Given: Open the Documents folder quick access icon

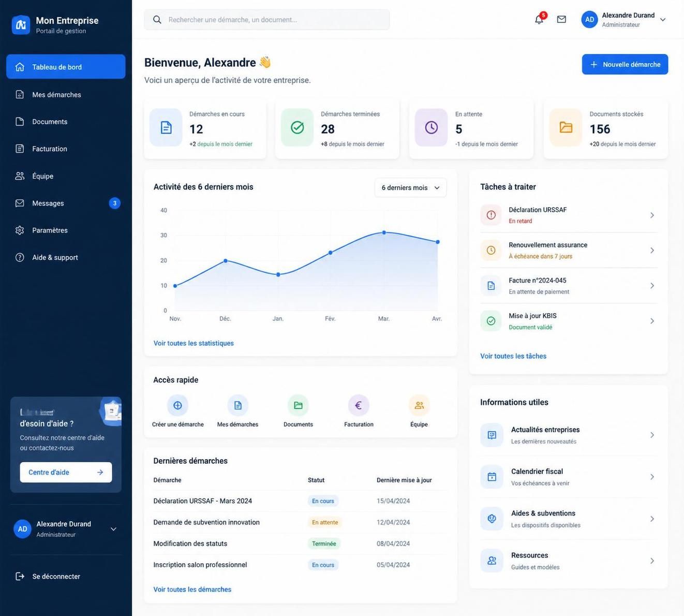Looking at the screenshot, I should pyautogui.click(x=298, y=405).
